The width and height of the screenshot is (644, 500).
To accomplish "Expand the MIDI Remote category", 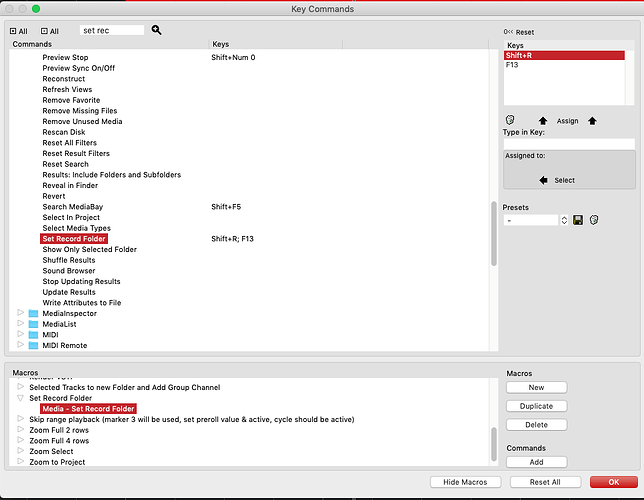I will [21, 345].
